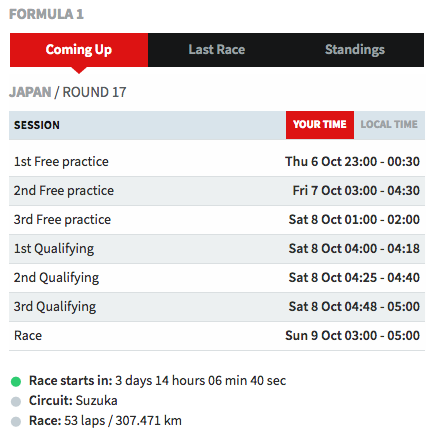
Task: Click the race countdown timer text
Action: (x=200, y=381)
